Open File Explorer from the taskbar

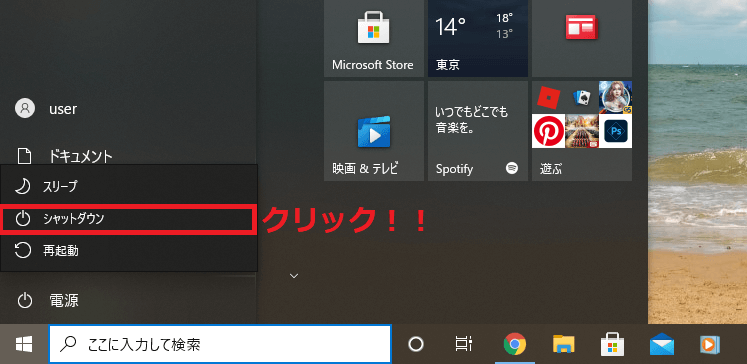click(564, 344)
